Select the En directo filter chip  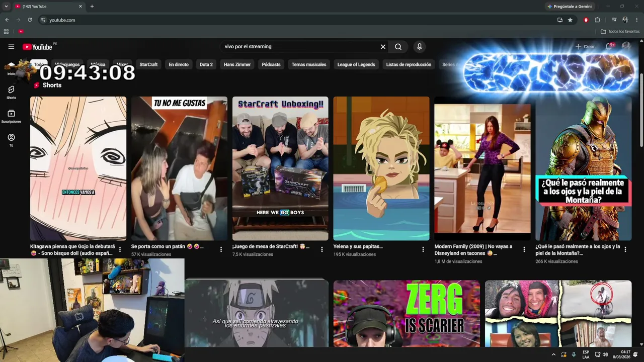tap(179, 64)
